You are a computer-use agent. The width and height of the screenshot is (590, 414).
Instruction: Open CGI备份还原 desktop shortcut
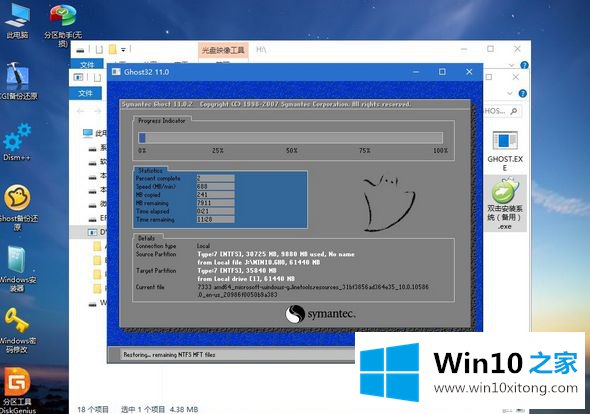[x=18, y=81]
